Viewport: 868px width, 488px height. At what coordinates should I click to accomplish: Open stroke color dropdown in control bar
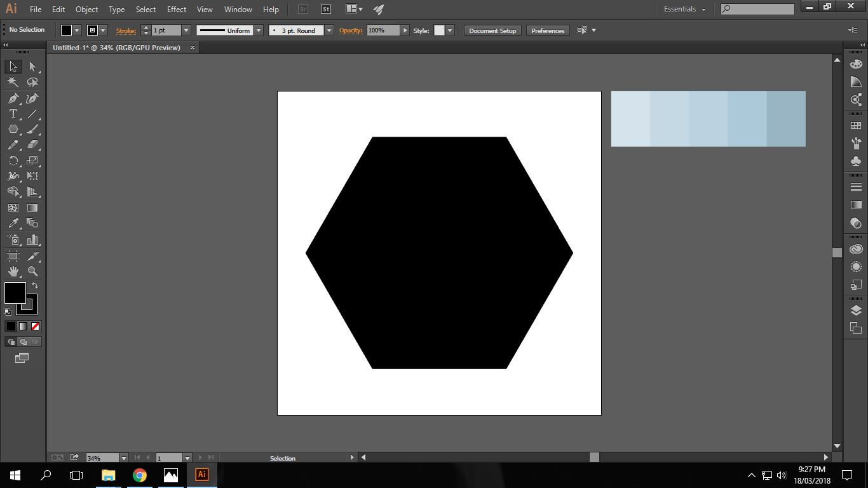pyautogui.click(x=104, y=30)
